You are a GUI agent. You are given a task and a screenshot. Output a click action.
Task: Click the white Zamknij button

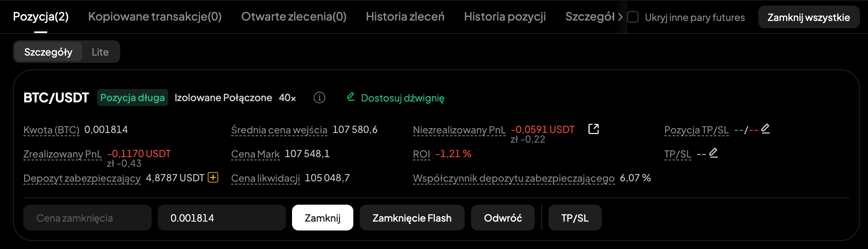322,218
